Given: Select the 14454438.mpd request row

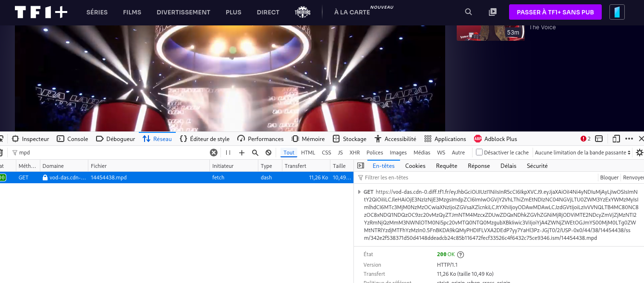Looking at the screenshot, I should coord(177,177).
